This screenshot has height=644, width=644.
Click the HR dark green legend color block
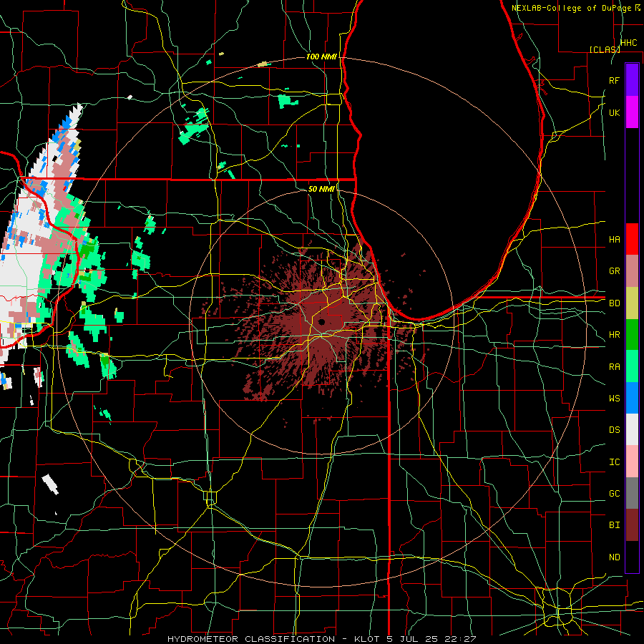click(632, 335)
